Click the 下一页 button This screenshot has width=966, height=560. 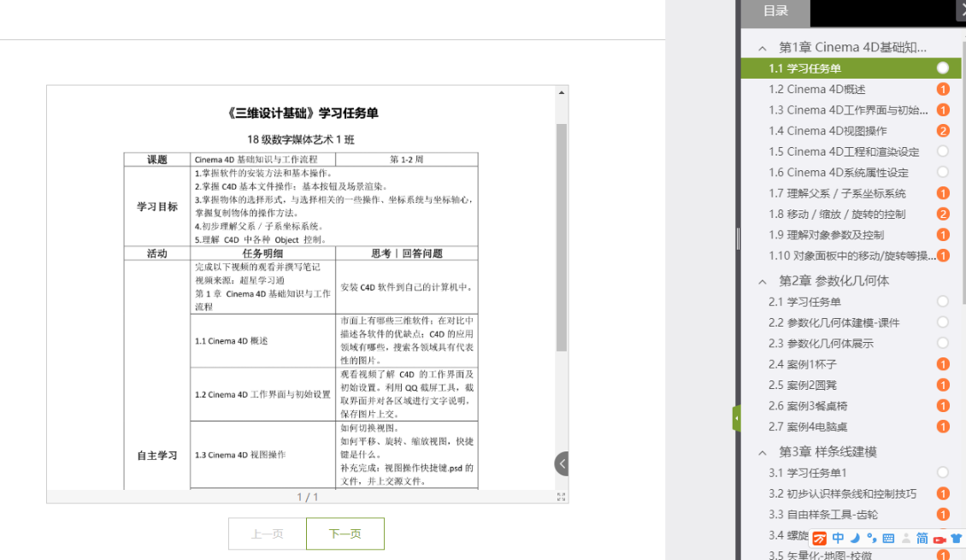pyautogui.click(x=345, y=533)
